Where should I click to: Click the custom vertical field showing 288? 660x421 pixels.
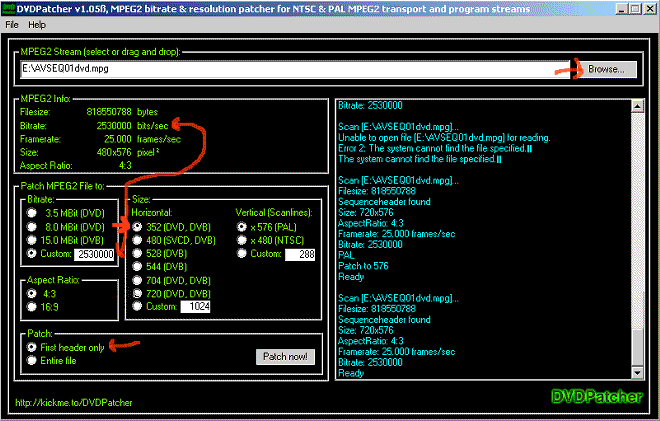point(300,254)
